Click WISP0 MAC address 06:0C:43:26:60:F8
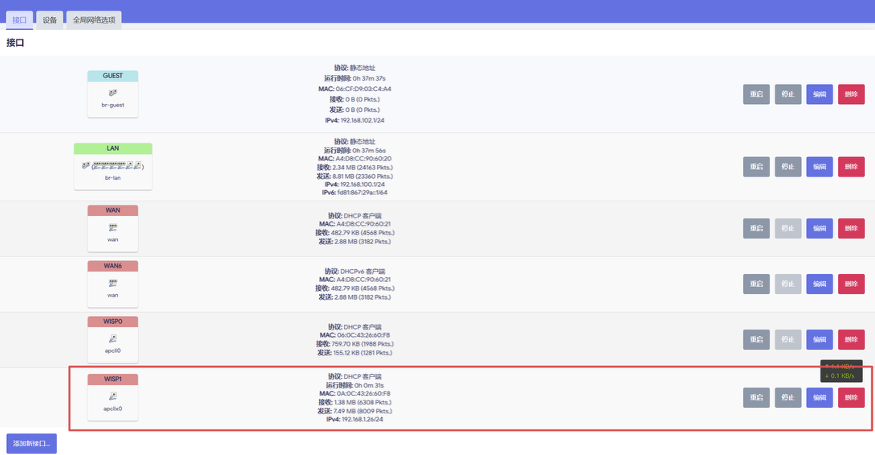Viewport: 875px width, 455px height. 363,336
